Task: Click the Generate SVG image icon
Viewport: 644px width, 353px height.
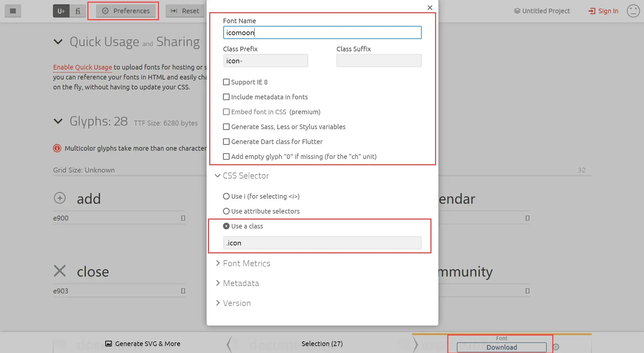Action: [x=108, y=343]
